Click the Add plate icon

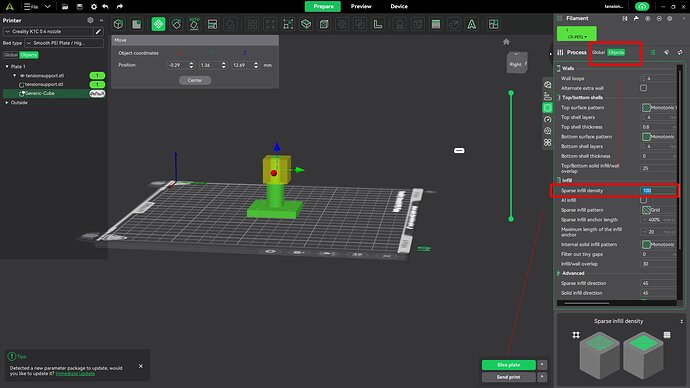(137, 24)
